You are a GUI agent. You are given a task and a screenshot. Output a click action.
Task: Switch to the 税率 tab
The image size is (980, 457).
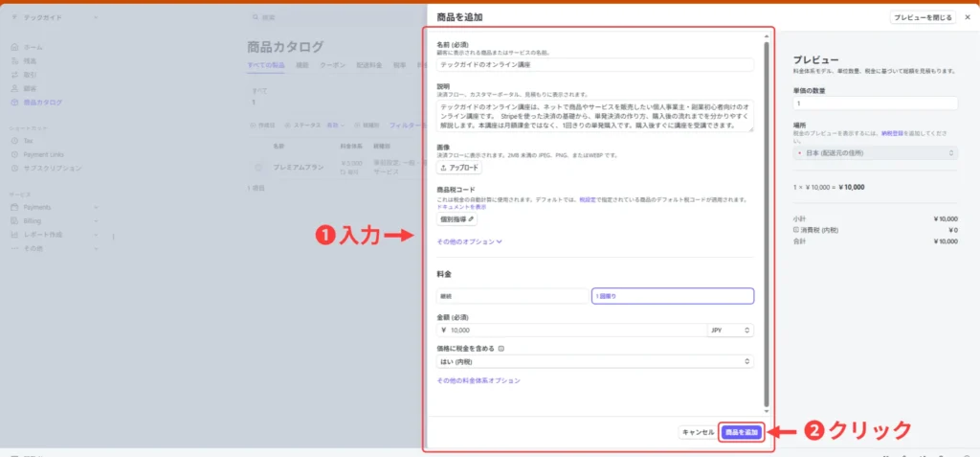[x=399, y=65]
